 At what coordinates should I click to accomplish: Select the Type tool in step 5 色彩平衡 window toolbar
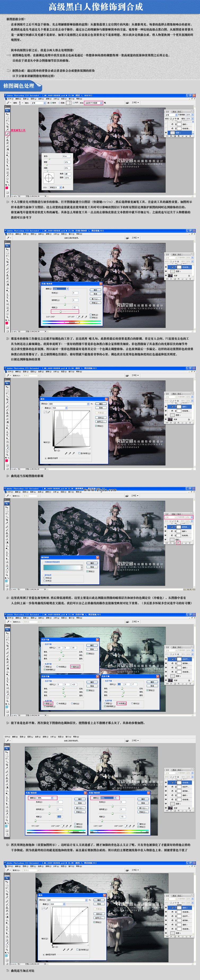click(x=8, y=682)
